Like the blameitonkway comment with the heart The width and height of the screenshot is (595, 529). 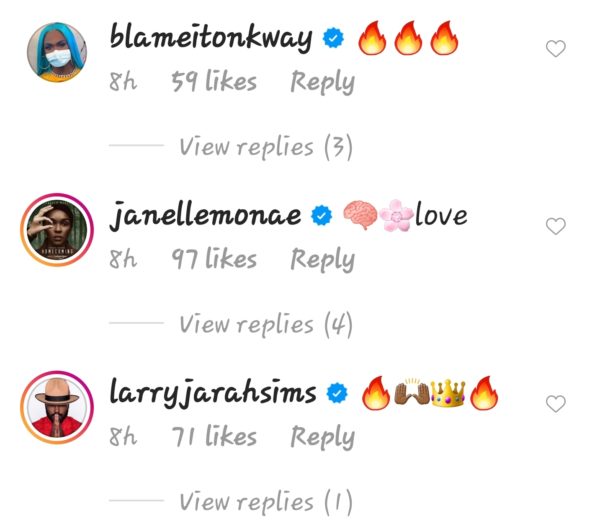556,49
